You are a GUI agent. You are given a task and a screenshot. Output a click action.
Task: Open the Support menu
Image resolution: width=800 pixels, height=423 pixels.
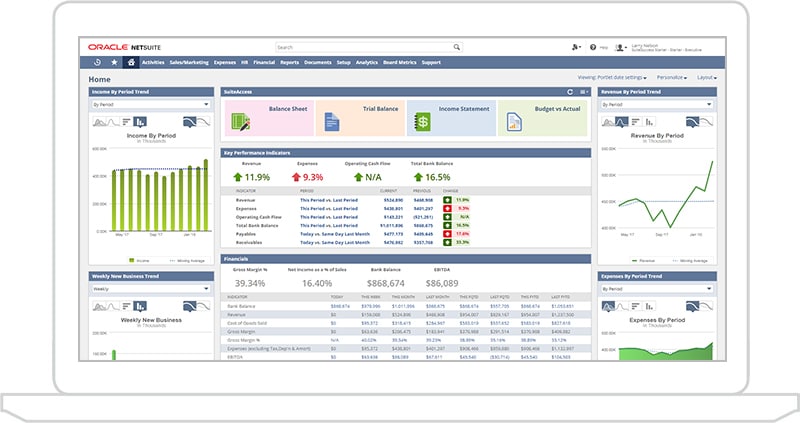431,62
